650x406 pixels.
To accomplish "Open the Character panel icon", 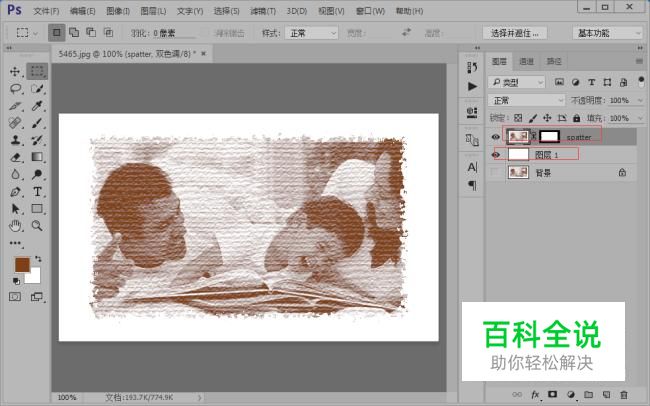I will pos(472,167).
